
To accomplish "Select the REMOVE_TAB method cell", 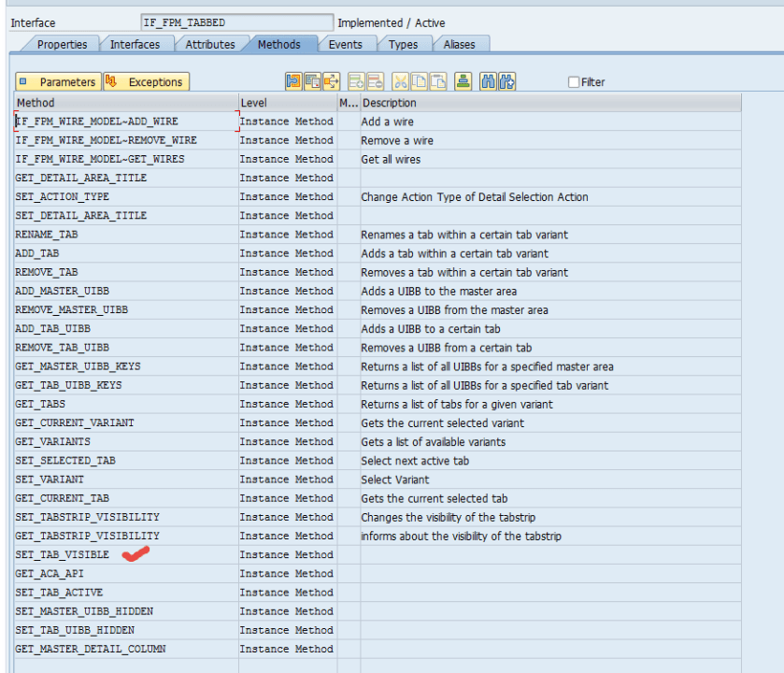I will tap(126, 272).
